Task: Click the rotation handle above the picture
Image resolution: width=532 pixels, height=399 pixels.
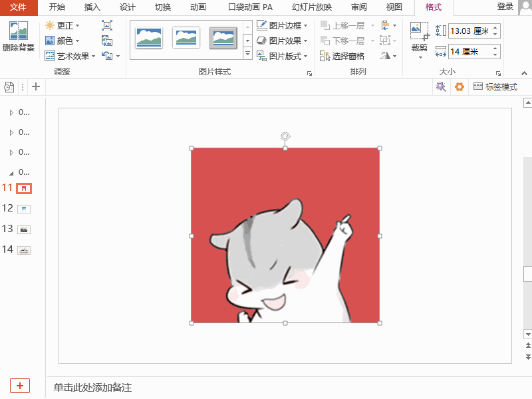Action: click(285, 136)
